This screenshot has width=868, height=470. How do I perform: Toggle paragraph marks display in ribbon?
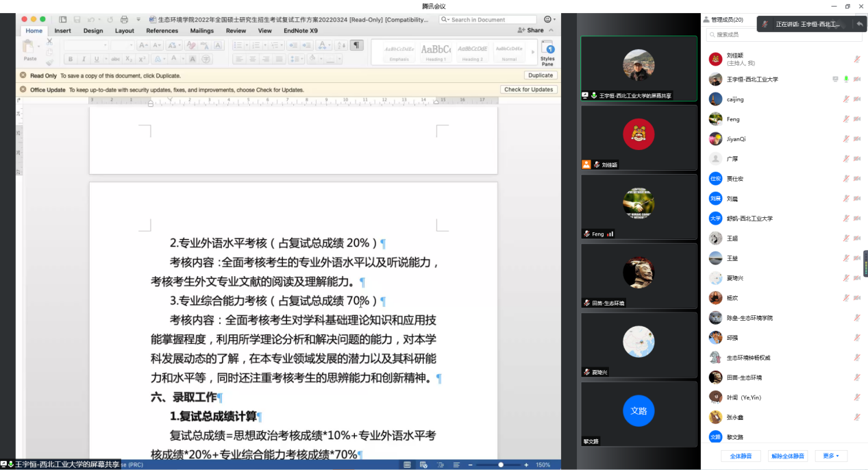pyautogui.click(x=356, y=45)
